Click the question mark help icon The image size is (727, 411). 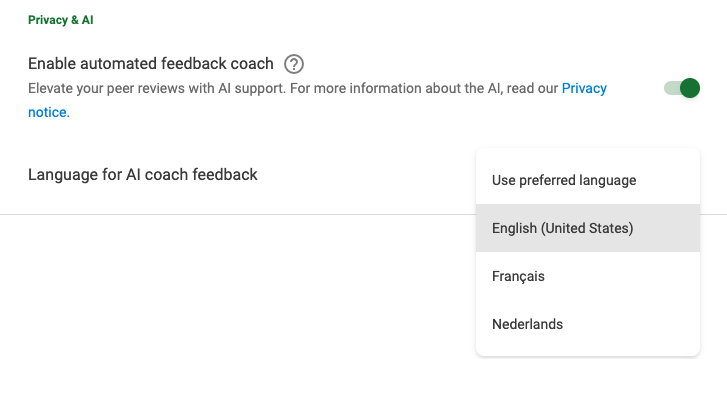[x=294, y=64]
